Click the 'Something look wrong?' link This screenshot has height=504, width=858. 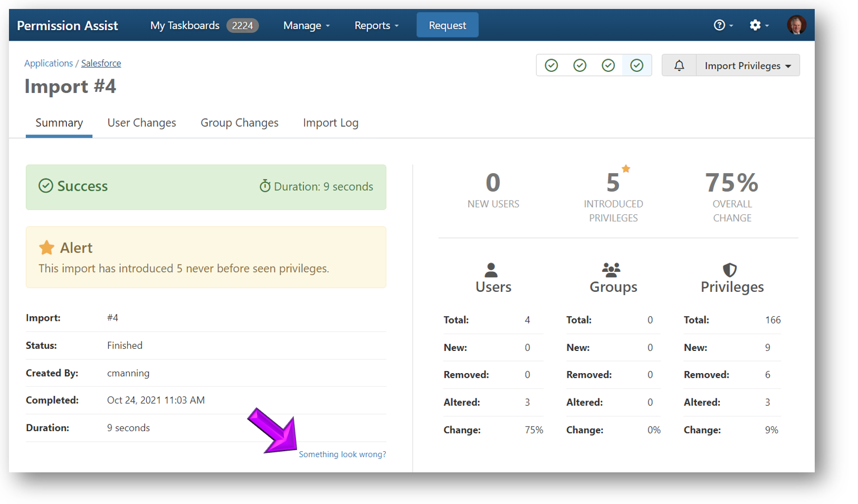(342, 454)
